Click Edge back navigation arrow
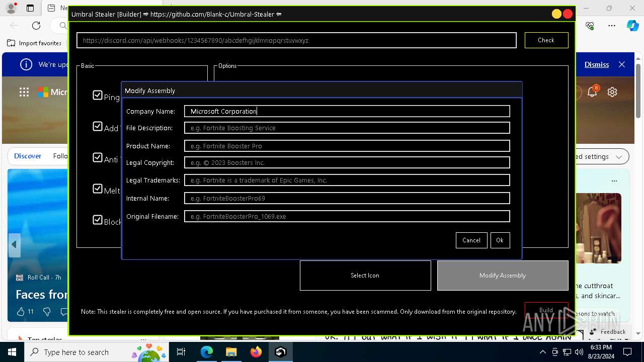The image size is (644, 362). 14,26
